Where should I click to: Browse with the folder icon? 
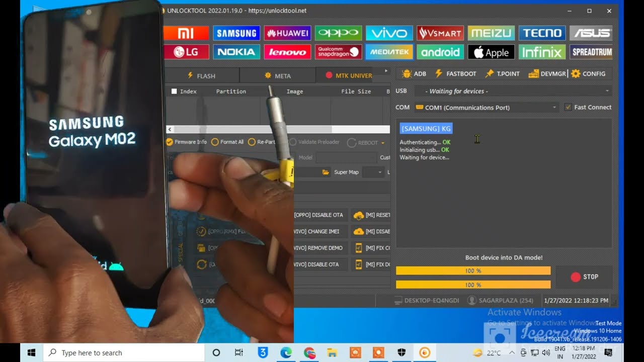[x=326, y=172]
